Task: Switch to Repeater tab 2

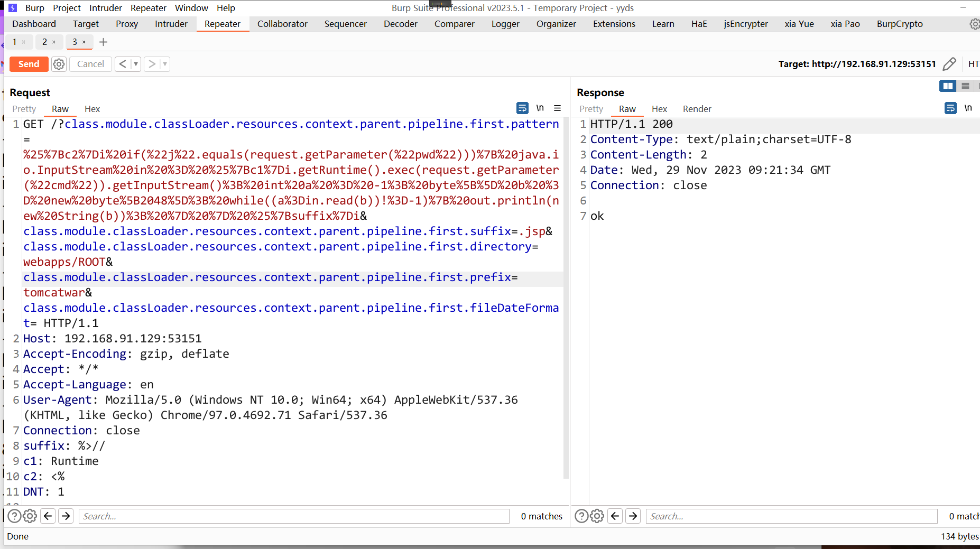Action: [45, 42]
